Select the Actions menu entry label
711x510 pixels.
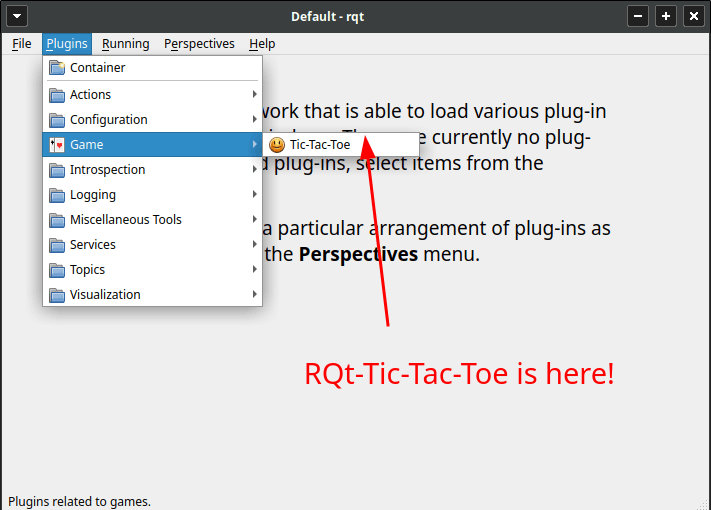click(90, 95)
